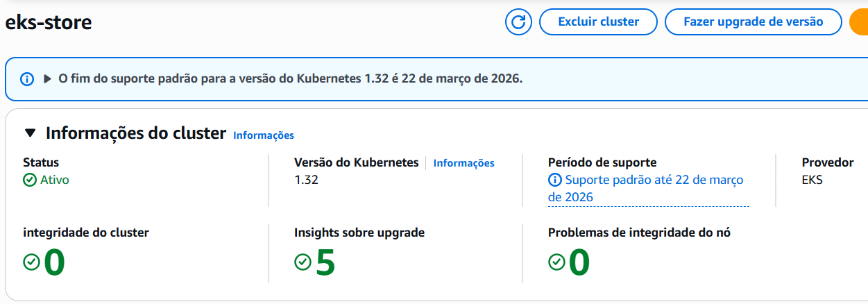Click check icon beside Insights sobre upgrade count
The width and height of the screenshot is (868, 304).
pos(303,262)
